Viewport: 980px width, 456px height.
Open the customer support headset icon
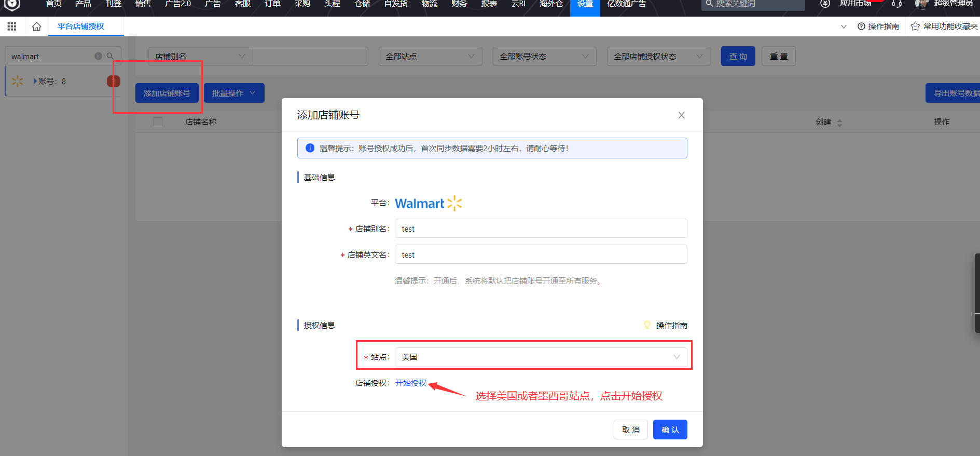click(896, 4)
